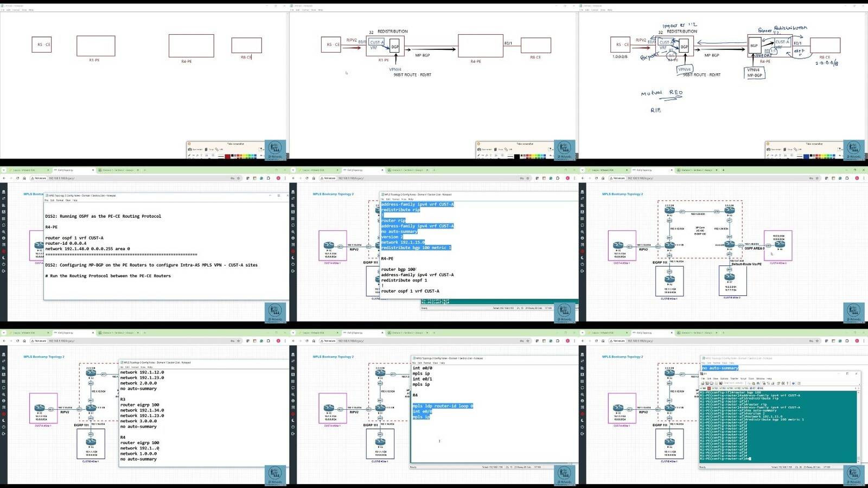Click zoom magnifier icon in OSPF notes frame sidebar
This screenshot has height=488, width=868.
coord(3,232)
